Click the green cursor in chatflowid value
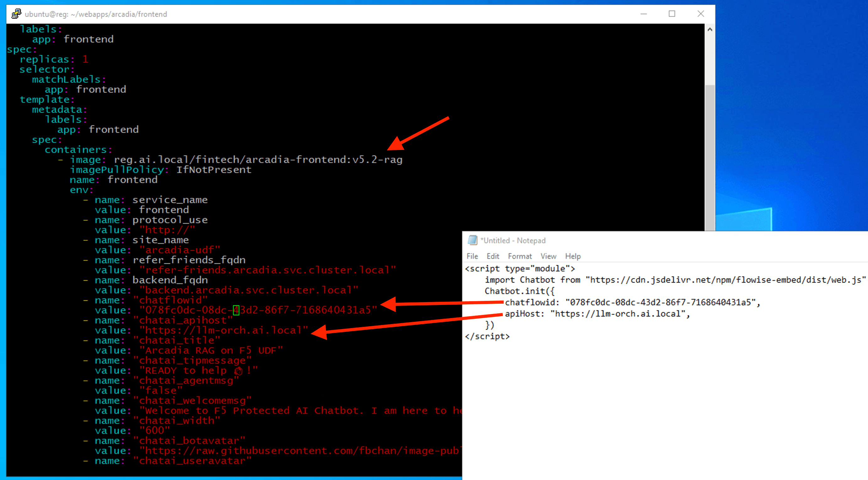The height and width of the screenshot is (480, 868). (236, 310)
